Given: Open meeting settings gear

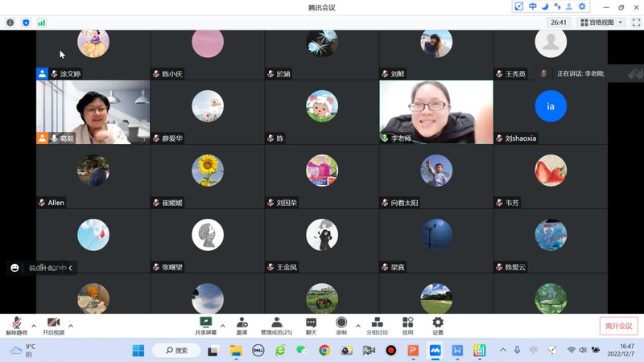Looking at the screenshot, I should pos(438,323).
